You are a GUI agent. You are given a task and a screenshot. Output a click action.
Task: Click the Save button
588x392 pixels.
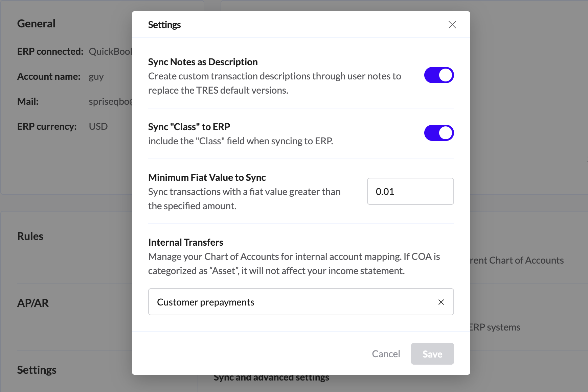click(x=432, y=354)
